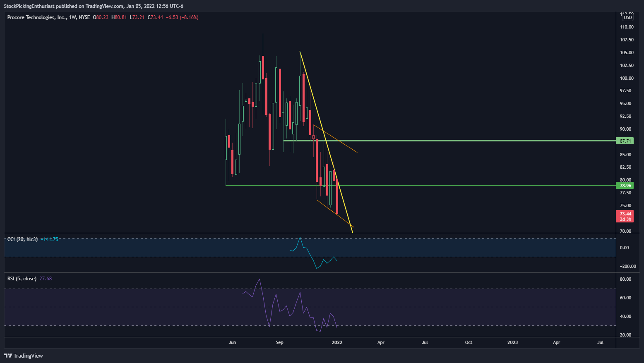Click the 20.00 RSI scale label
Viewport: 644px width, 363px height.
(x=625, y=335)
